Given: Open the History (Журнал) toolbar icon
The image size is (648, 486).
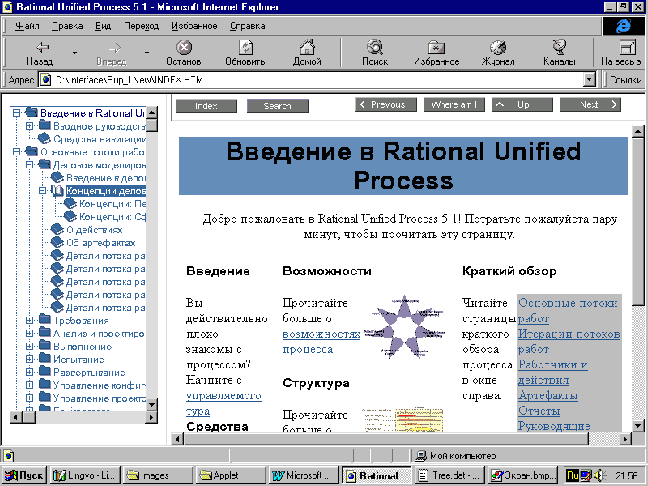Looking at the screenshot, I should click(498, 48).
